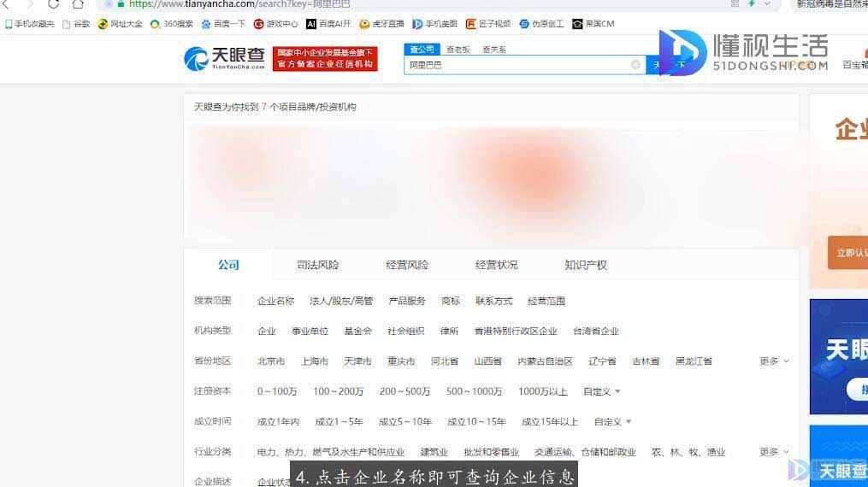Click the orange 立即认证 button
This screenshot has width=868, height=487.
click(848, 253)
